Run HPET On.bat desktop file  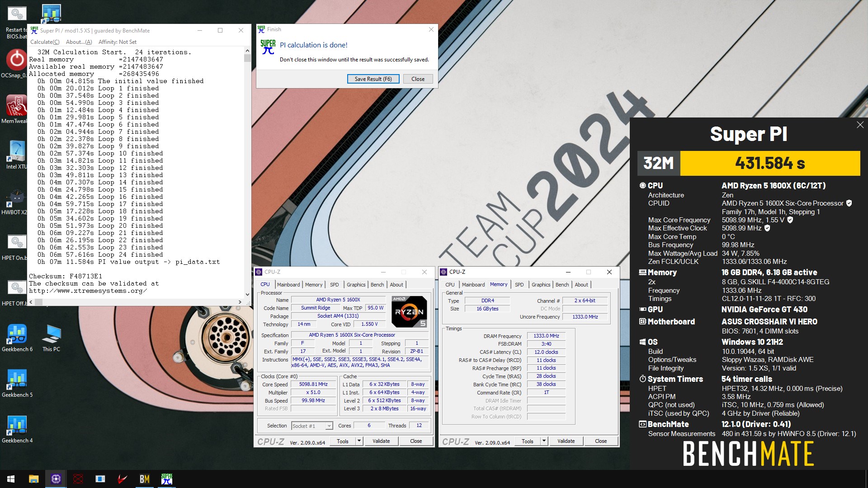click(15, 247)
